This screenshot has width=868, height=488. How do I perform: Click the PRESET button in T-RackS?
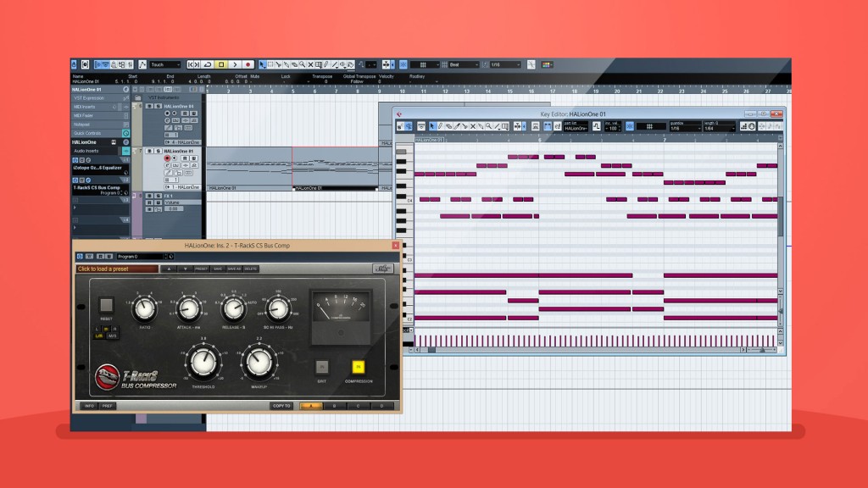click(x=202, y=269)
